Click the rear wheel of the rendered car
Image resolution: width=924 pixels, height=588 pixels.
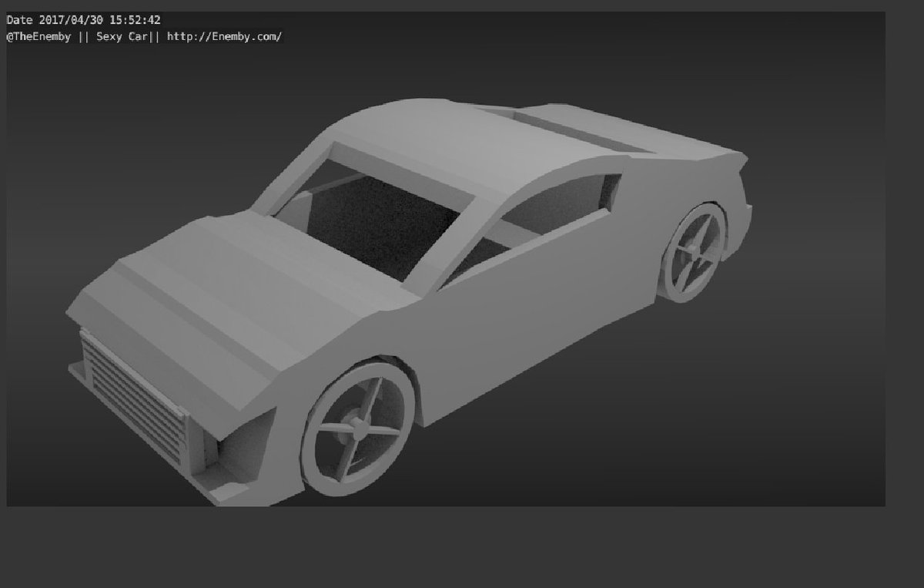pos(694,251)
